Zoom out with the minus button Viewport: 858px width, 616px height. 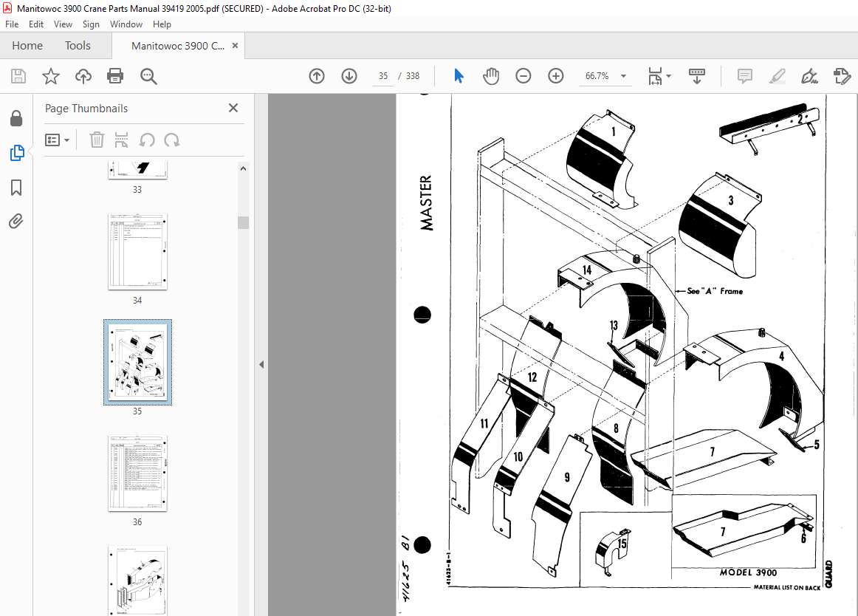(523, 76)
